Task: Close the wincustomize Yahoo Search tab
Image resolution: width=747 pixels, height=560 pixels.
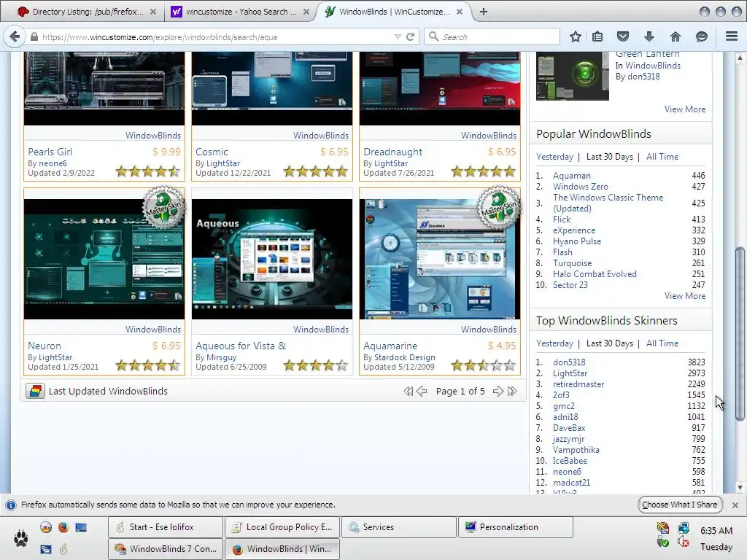Action: point(306,12)
